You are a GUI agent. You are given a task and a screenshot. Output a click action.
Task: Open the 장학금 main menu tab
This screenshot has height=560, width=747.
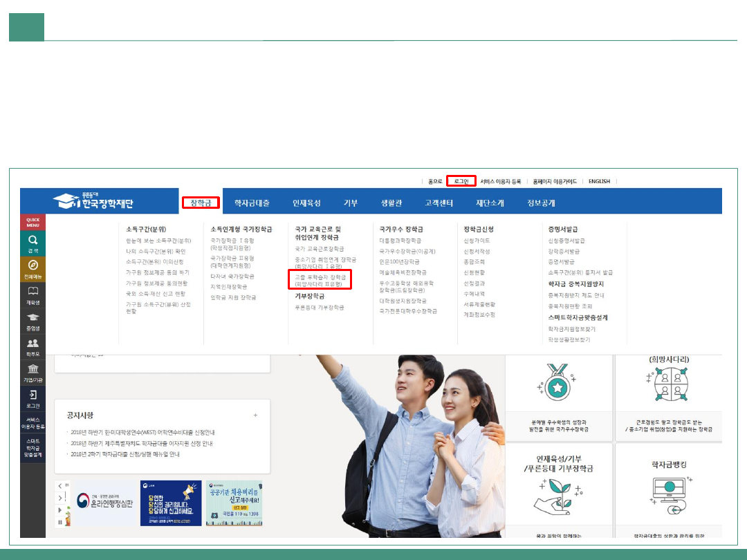pos(201,203)
